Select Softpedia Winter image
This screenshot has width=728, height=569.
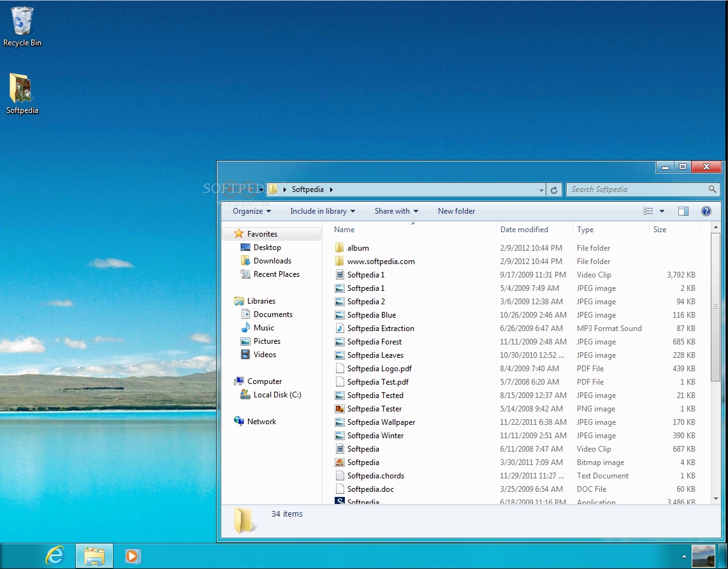(x=375, y=436)
